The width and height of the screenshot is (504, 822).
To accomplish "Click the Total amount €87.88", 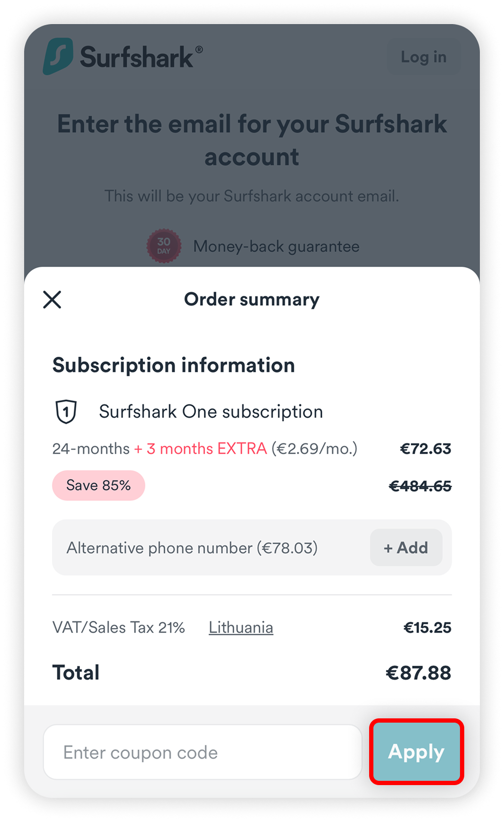I will pos(416,672).
